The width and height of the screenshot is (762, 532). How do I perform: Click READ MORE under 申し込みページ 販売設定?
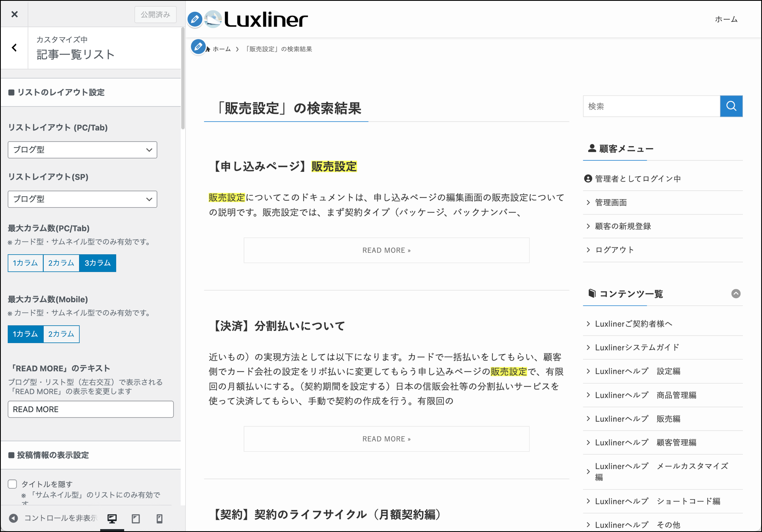coord(386,250)
